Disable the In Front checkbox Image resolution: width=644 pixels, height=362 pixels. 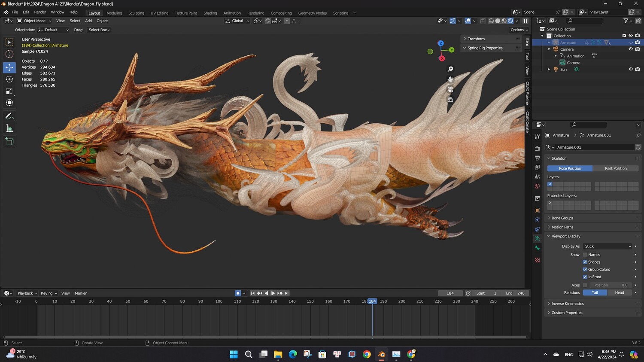coord(585,277)
